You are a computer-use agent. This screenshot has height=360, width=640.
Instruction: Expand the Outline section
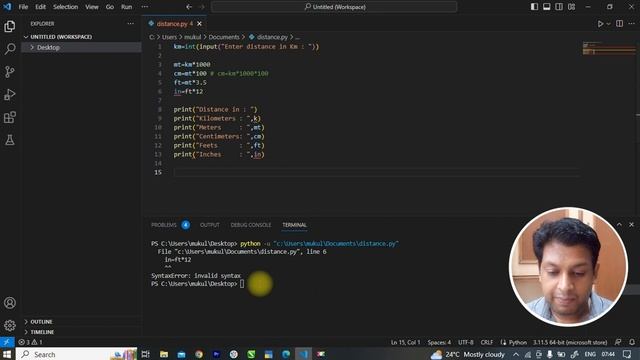(x=81, y=322)
